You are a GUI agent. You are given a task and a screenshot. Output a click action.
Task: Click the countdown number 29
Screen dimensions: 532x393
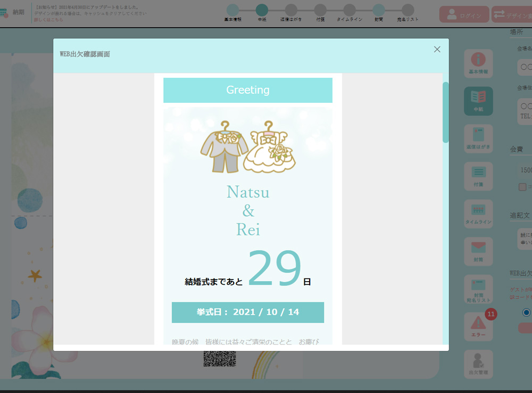(x=275, y=268)
